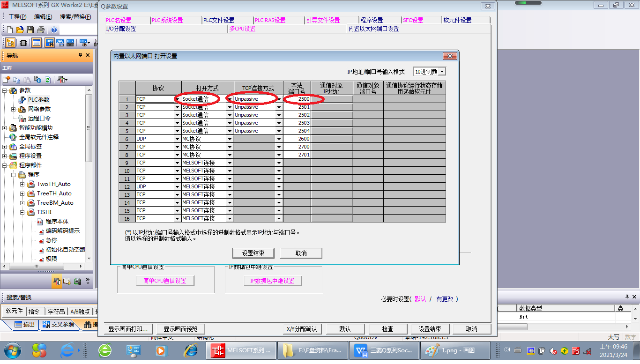
Task: Switch to the PLC文件设置 tab
Action: pyautogui.click(x=218, y=20)
